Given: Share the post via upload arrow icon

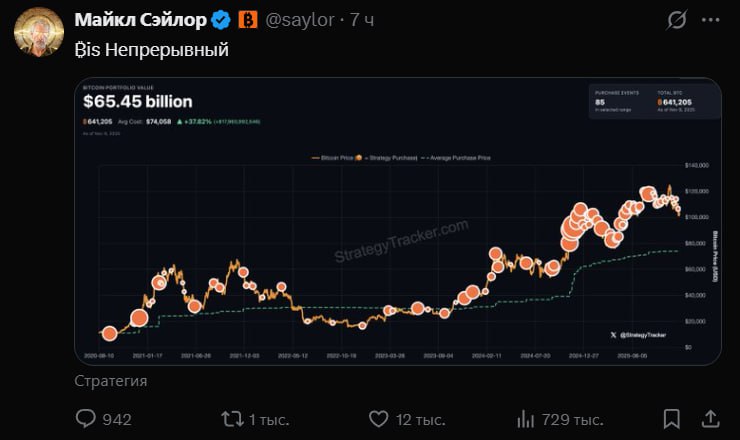Looking at the screenshot, I should (x=711, y=418).
